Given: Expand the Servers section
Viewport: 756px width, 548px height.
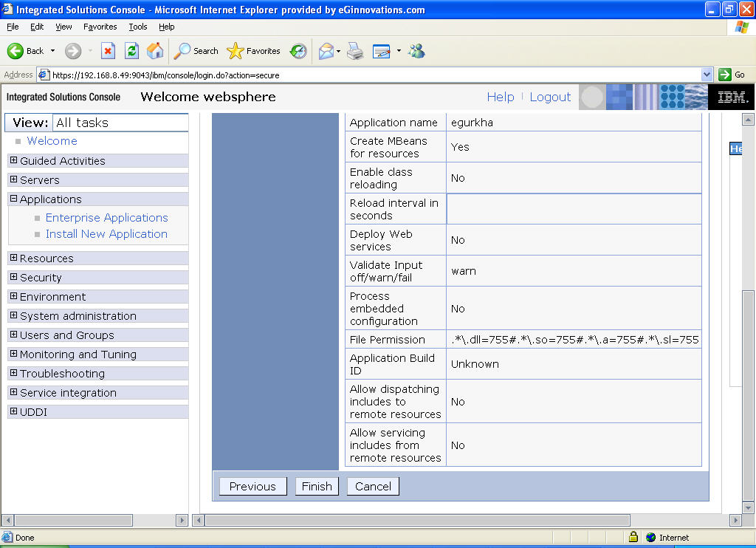Looking at the screenshot, I should 13,179.
